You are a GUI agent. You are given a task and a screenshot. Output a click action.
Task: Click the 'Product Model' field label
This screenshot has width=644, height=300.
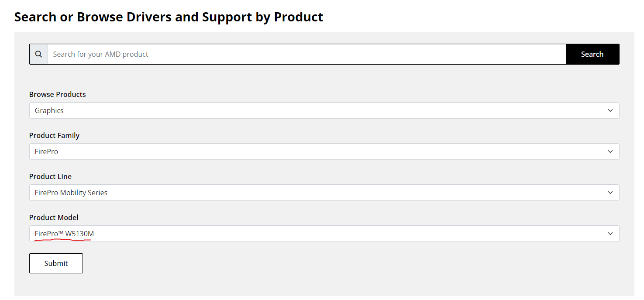click(x=54, y=217)
